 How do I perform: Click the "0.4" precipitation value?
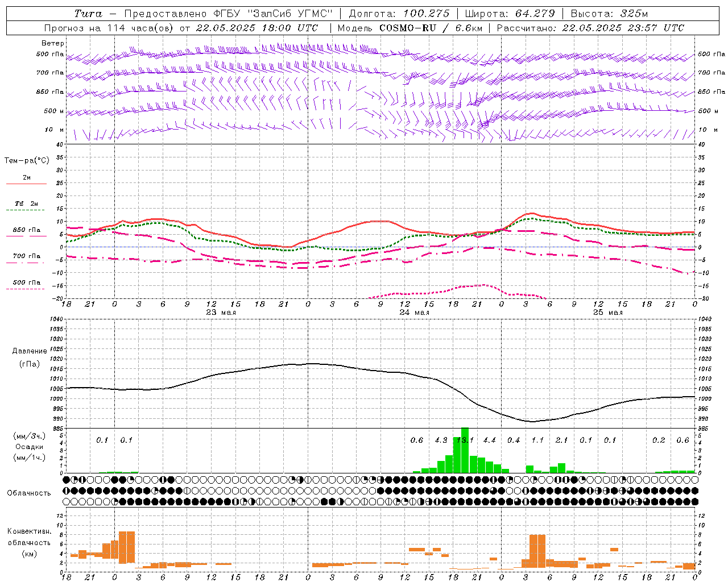514,440
